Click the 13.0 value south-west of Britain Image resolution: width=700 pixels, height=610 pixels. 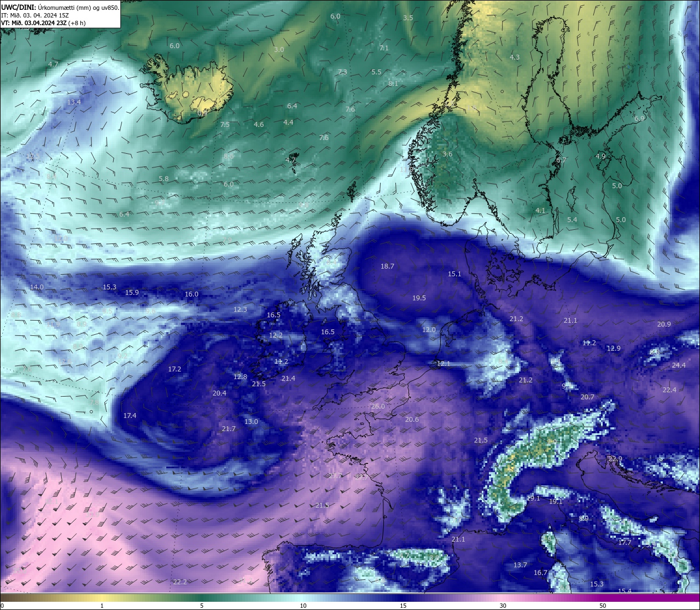[251, 422]
